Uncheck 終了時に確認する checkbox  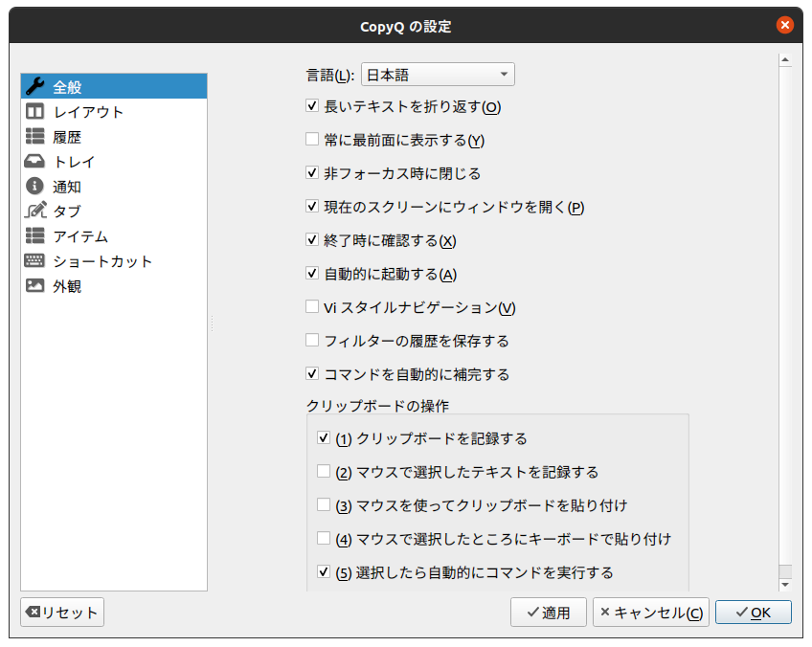312,239
